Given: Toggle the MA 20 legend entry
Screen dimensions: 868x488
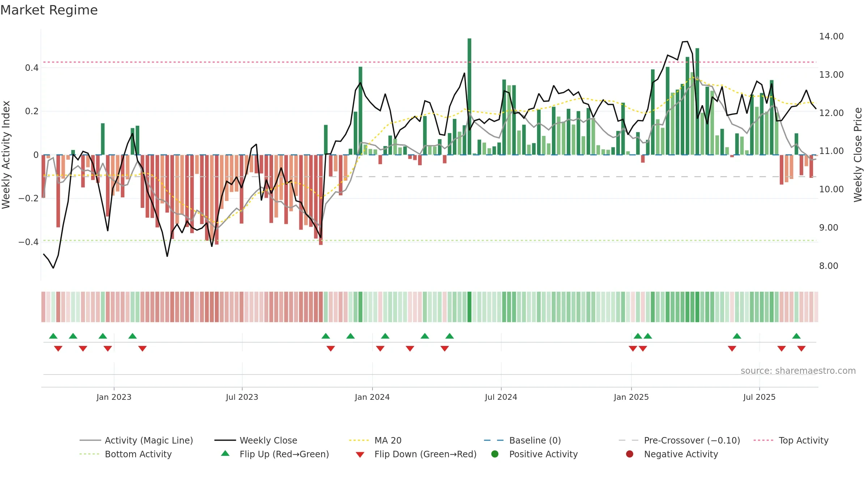Looking at the screenshot, I should pos(375,440).
